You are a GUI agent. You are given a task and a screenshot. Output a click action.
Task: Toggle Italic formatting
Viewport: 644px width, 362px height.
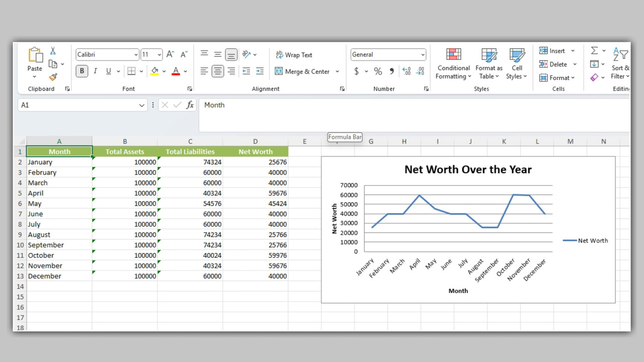tap(95, 71)
